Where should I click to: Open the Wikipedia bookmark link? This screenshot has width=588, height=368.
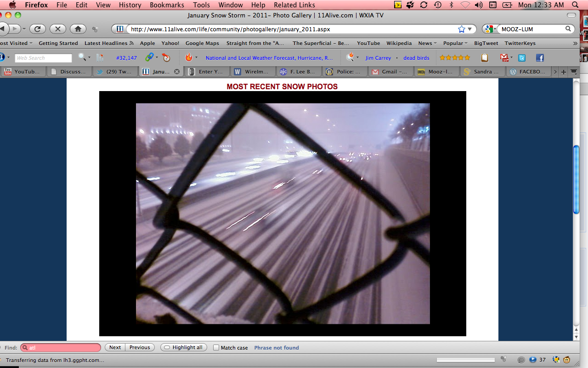pyautogui.click(x=399, y=43)
